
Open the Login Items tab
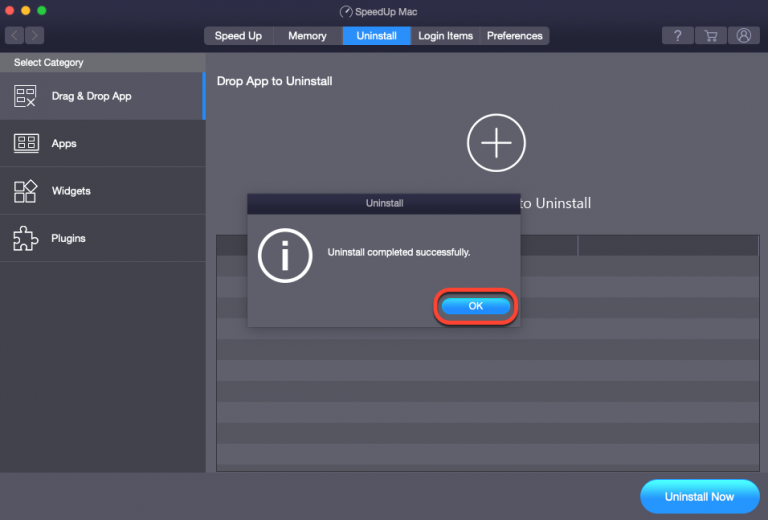pyautogui.click(x=445, y=36)
